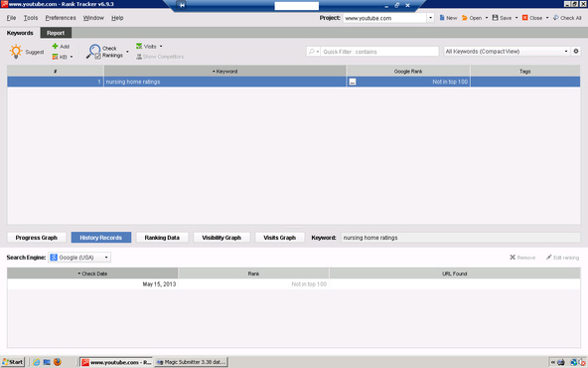This screenshot has height=368, width=588.
Task: Click the Save floppy disk icon
Action: pyautogui.click(x=495, y=18)
